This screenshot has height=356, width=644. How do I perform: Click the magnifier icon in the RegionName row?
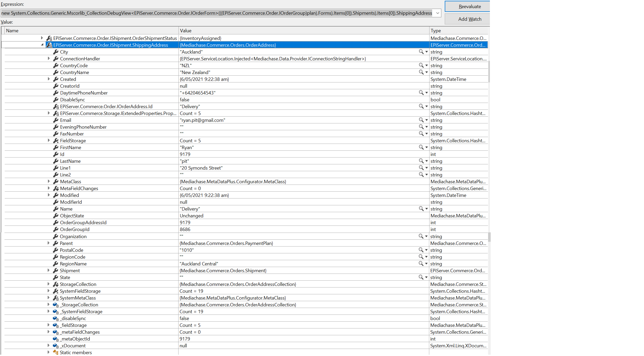coord(421,264)
